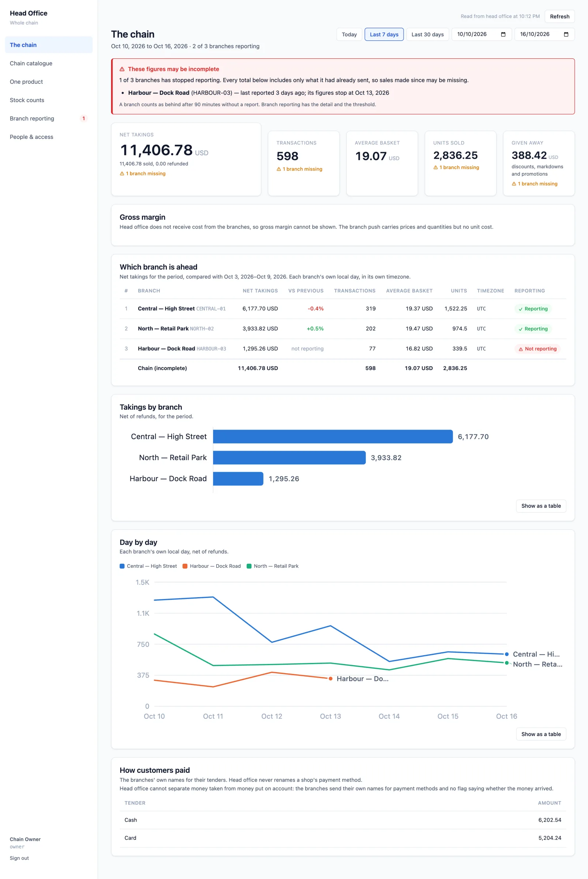Select the Last 7 days range
Viewport: 588px width, 879px height.
384,35
